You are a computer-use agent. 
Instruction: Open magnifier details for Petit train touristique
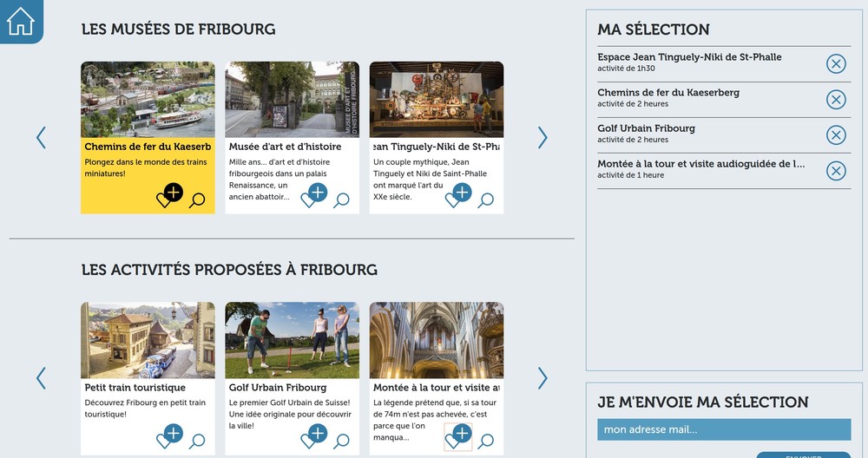coord(197,441)
